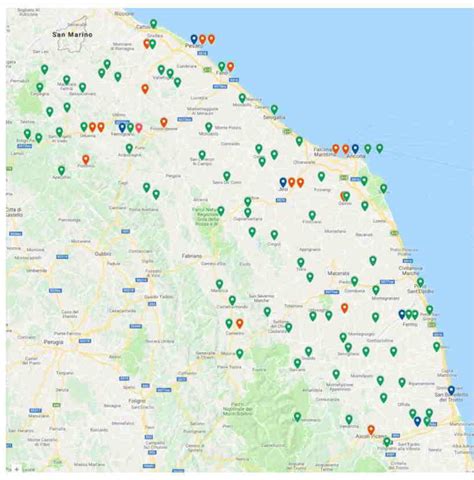474x480 pixels.
Task: Click the blue pin at Pesaro
Action: [x=194, y=39]
